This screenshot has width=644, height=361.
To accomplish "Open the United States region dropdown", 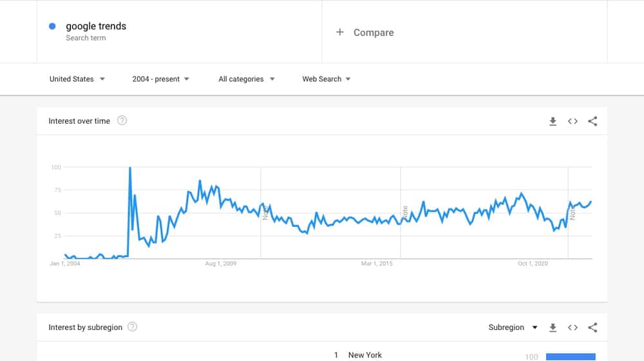I will click(x=77, y=79).
